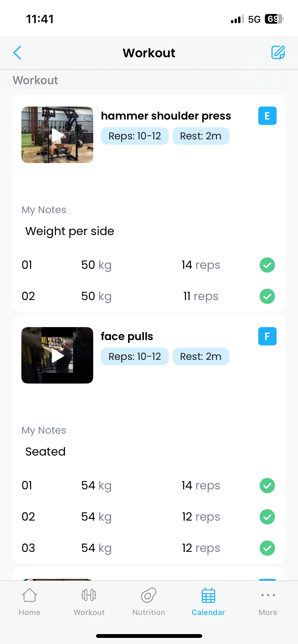
Task: Toggle hammer shoulder press set 02 checkmark
Action: (x=267, y=296)
